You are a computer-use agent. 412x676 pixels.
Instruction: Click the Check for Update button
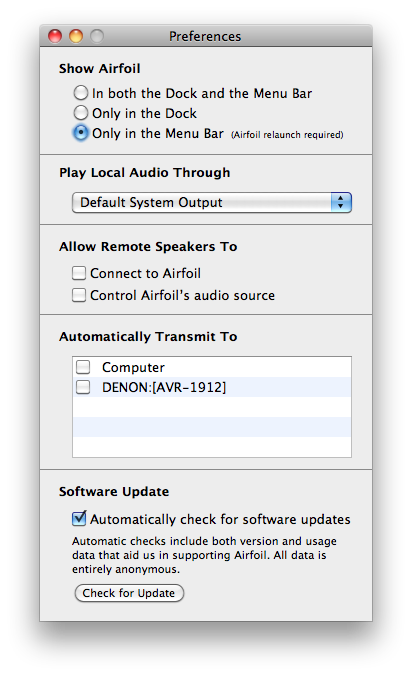(x=129, y=593)
